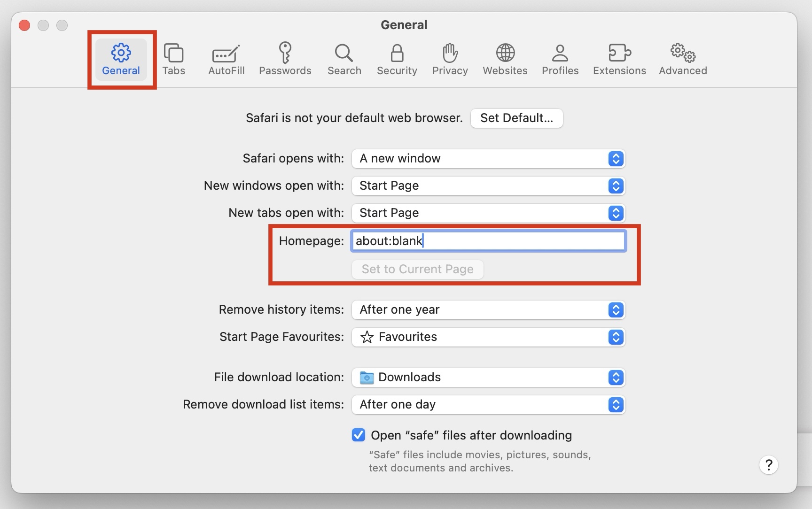Open the New windows open with menu

[488, 186]
